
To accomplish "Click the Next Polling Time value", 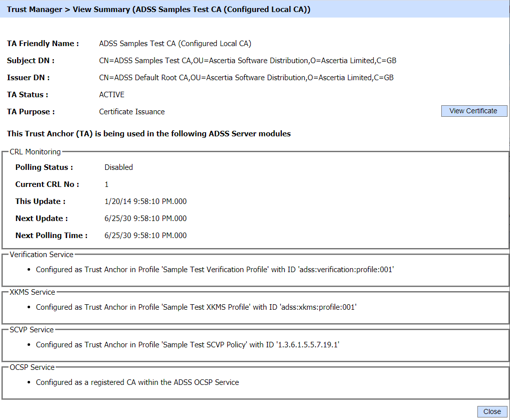I will [145, 236].
